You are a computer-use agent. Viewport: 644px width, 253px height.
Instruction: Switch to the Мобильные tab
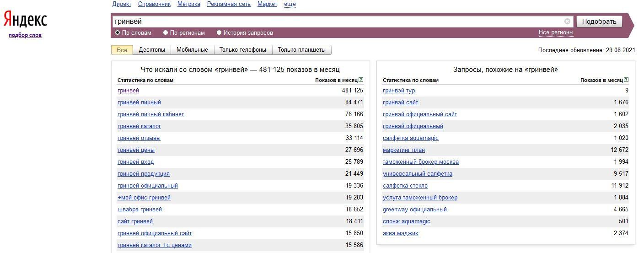pyautogui.click(x=192, y=50)
